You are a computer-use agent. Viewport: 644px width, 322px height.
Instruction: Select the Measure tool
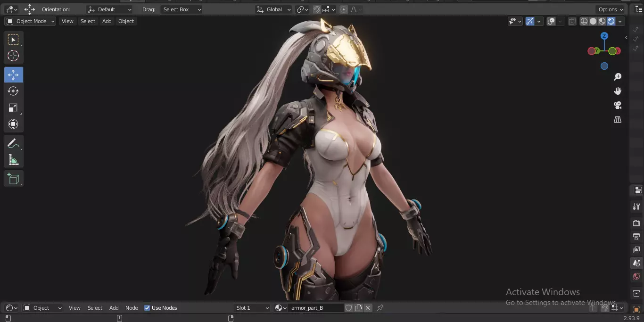[x=13, y=160]
